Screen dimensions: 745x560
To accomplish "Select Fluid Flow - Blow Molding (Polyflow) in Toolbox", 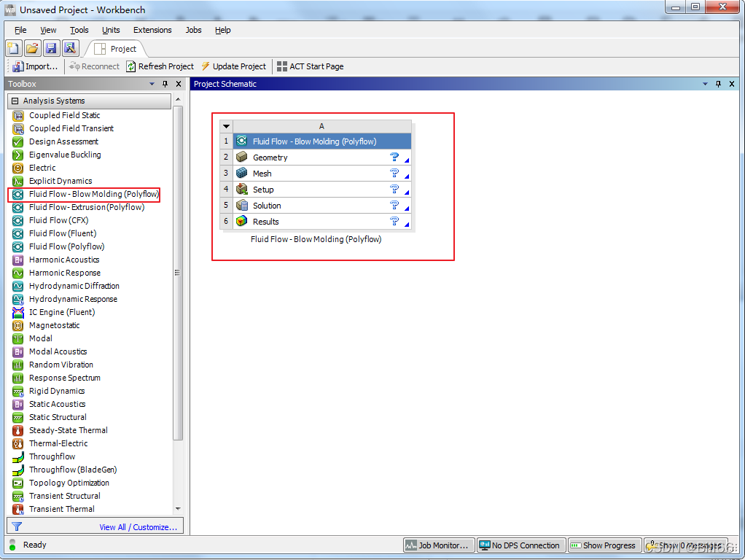I will (94, 194).
